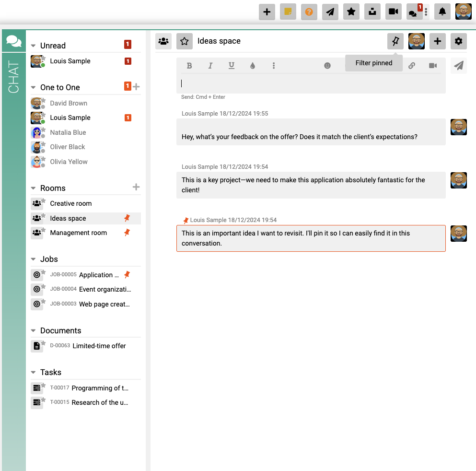Click the inbox tray icon in top toolbar

(x=372, y=12)
